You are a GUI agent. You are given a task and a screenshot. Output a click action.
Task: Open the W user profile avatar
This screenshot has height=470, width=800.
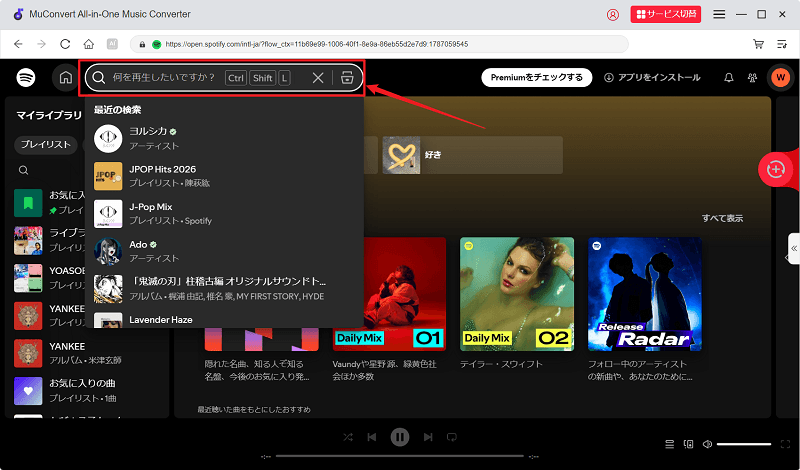[780, 78]
